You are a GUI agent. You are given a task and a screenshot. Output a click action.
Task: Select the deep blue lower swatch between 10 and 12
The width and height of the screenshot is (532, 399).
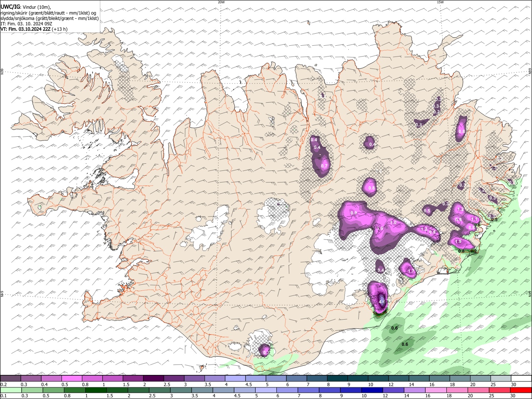(x=372, y=390)
